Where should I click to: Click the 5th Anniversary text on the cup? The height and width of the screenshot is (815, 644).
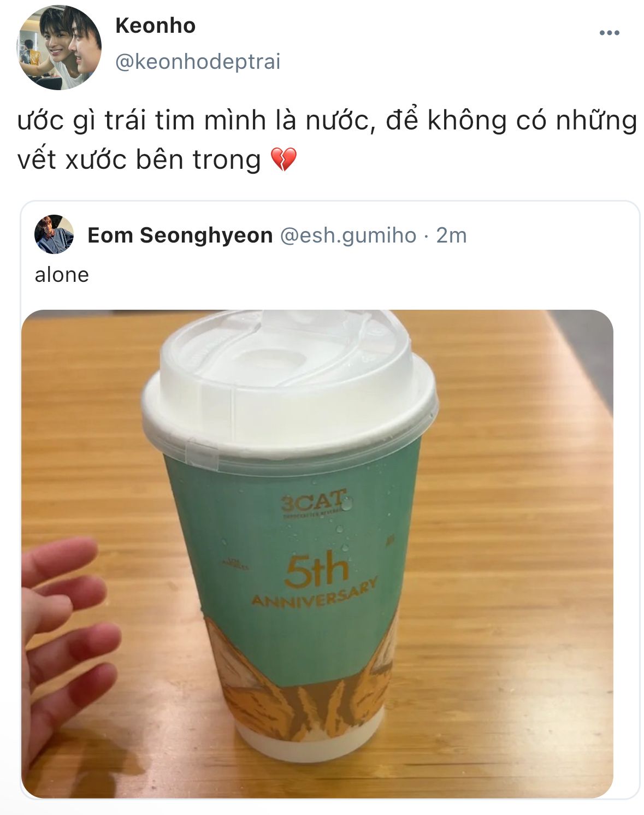315,580
